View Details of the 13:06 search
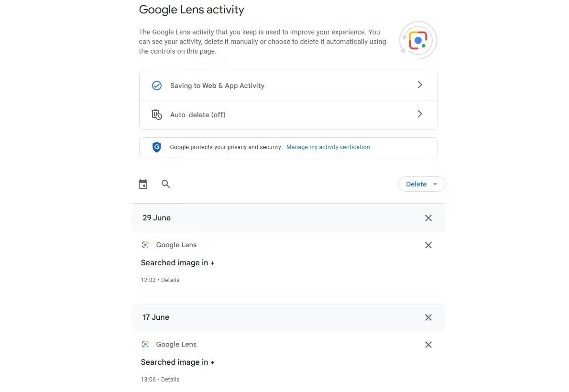The image size is (569, 392). [170, 379]
